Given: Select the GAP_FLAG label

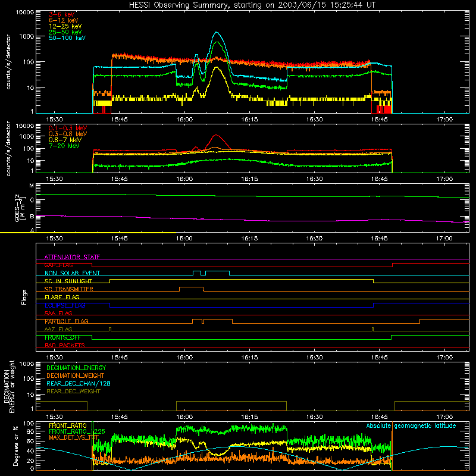Looking at the screenshot, I should [x=58, y=265].
